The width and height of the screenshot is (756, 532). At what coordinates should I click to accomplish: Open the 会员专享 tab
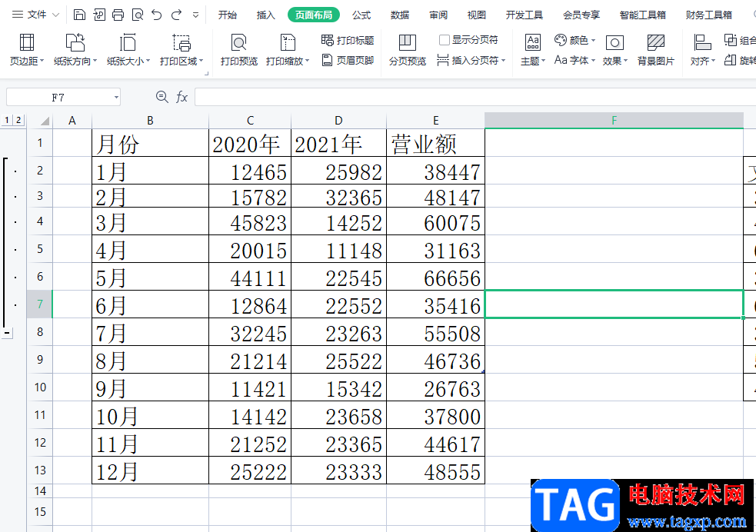(581, 15)
